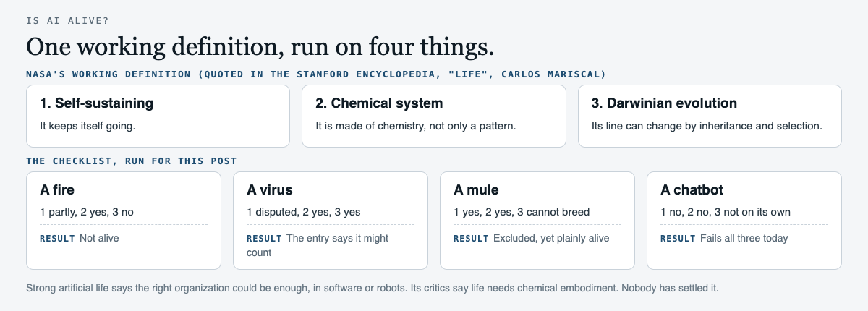Image resolution: width=868 pixels, height=311 pixels.
Task: Click the 'A mule' checklist card
Action: (537, 221)
